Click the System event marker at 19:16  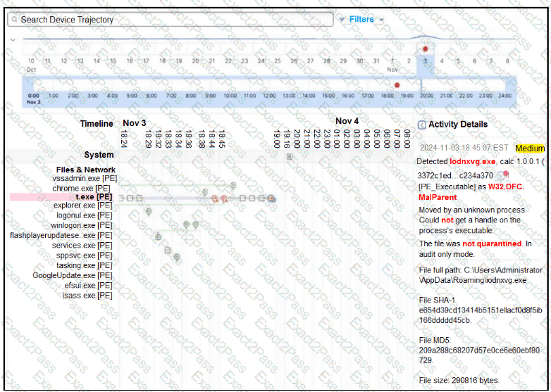(289, 157)
